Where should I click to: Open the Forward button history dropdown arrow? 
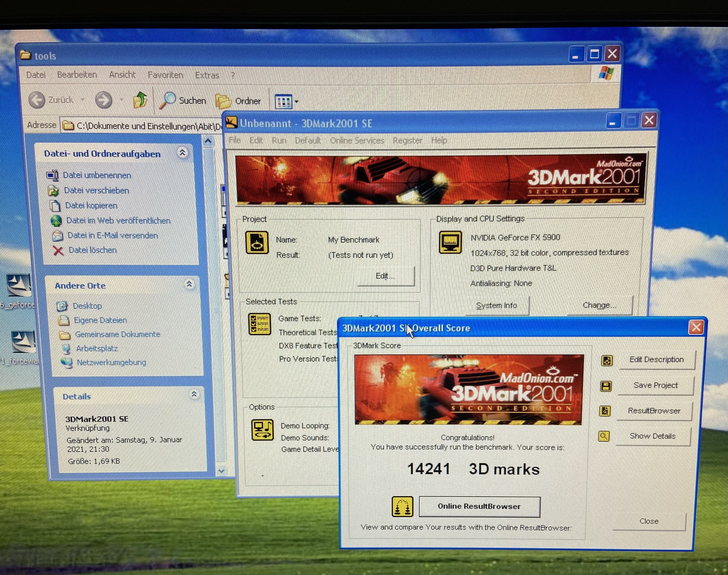122,100
